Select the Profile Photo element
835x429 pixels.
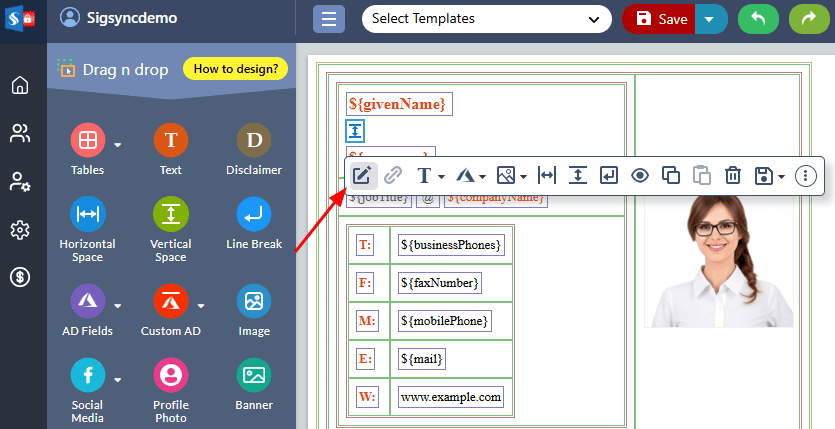click(171, 389)
